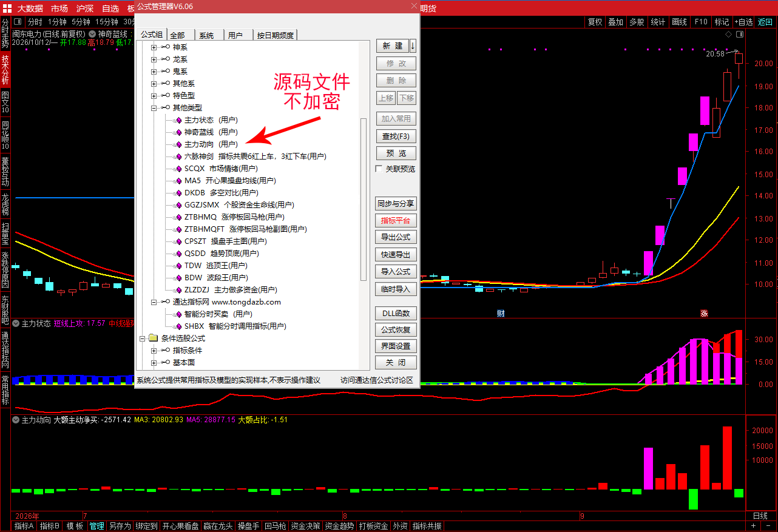778x532 pixels.
Task: Click the pink diamond icon beside SCQX 市场情绪
Action: coord(178,169)
